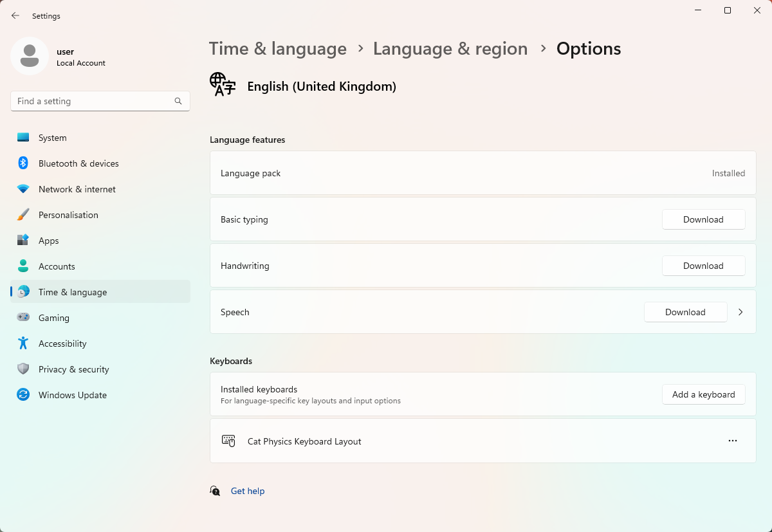
Task: Click the Accounts person icon
Action: 23,266
